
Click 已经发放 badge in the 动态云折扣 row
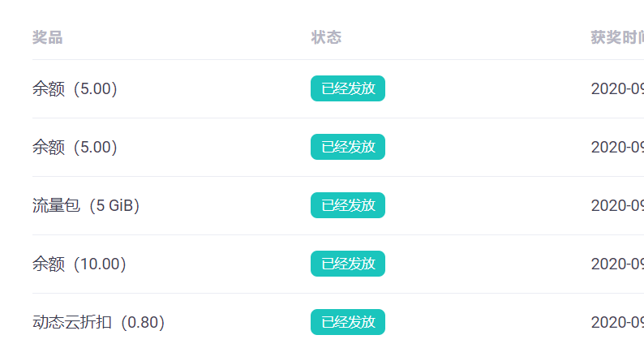[x=348, y=322]
